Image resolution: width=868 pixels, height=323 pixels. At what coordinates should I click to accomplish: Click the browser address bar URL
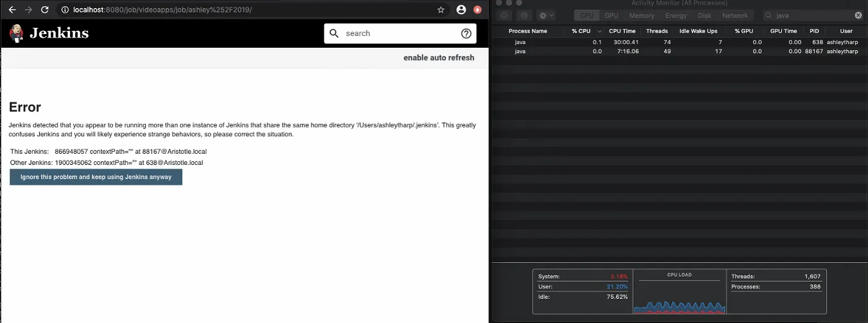(163, 10)
